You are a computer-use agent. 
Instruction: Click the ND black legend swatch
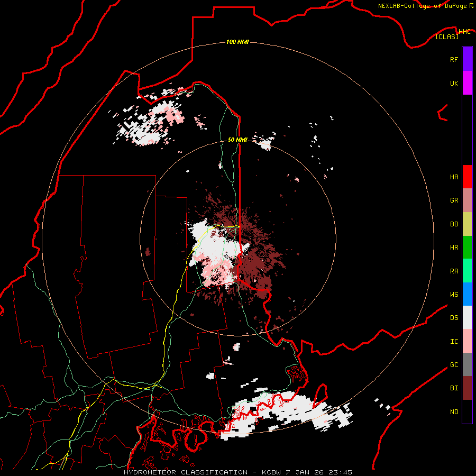pos(467,411)
